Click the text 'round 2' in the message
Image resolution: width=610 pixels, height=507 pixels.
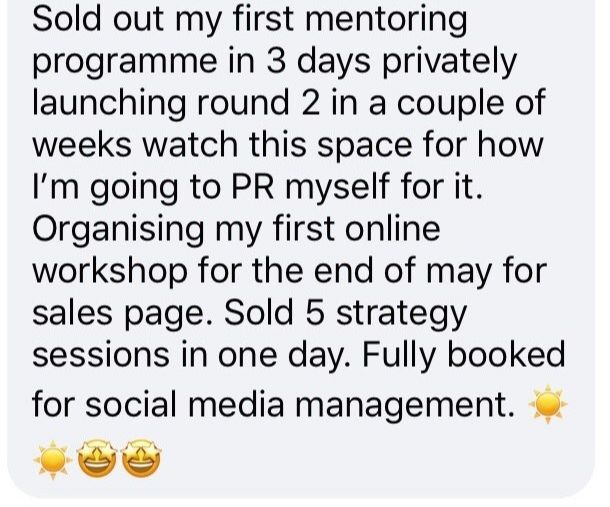coord(258,102)
